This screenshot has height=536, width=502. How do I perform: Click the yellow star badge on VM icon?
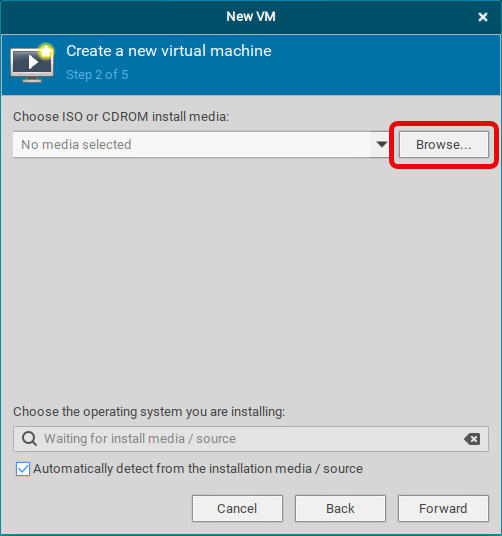[46, 51]
